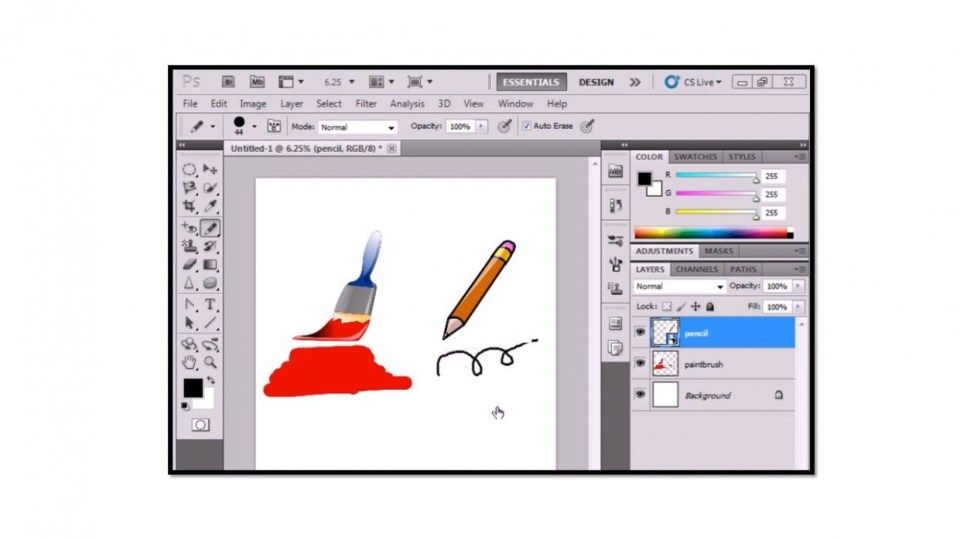Switch to the Swatches tab
Screen dimensions: 960x539
click(696, 157)
